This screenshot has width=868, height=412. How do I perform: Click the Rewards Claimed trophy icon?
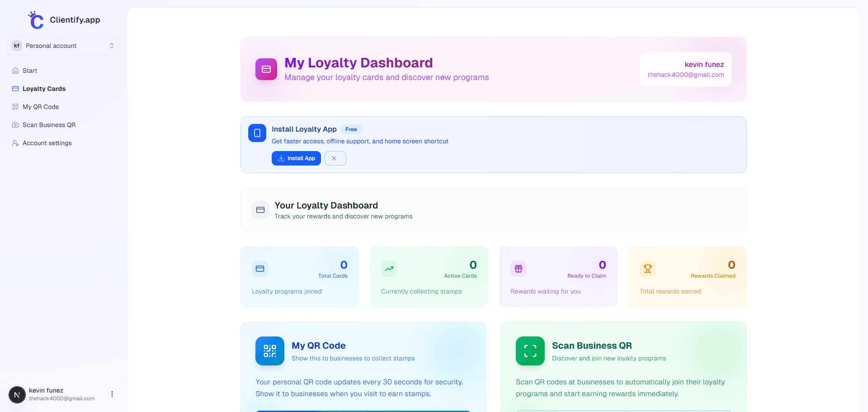648,269
